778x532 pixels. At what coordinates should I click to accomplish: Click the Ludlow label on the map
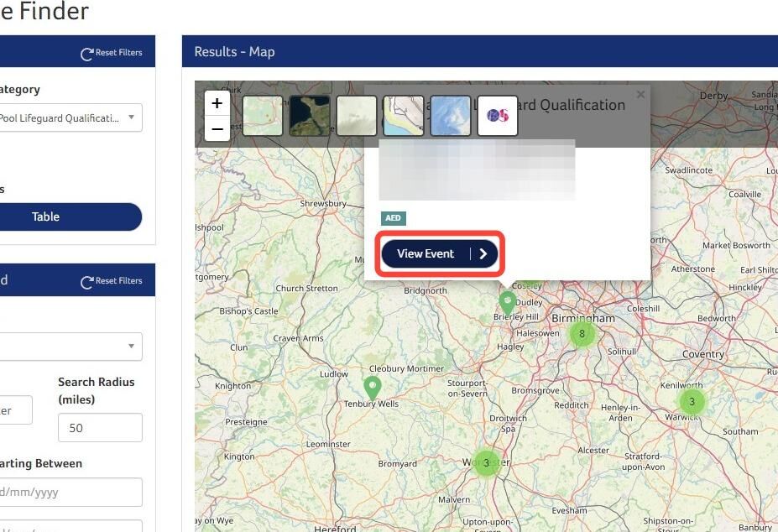click(x=334, y=374)
